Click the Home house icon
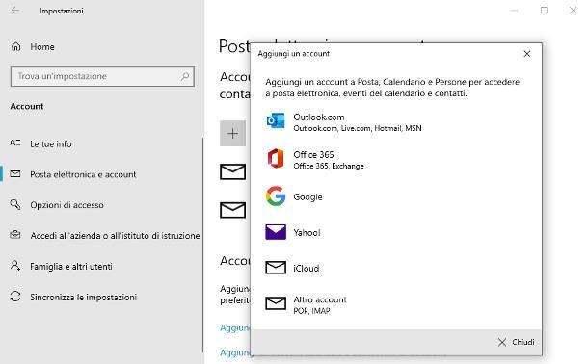Image resolution: width=588 pixels, height=364 pixels. point(15,46)
